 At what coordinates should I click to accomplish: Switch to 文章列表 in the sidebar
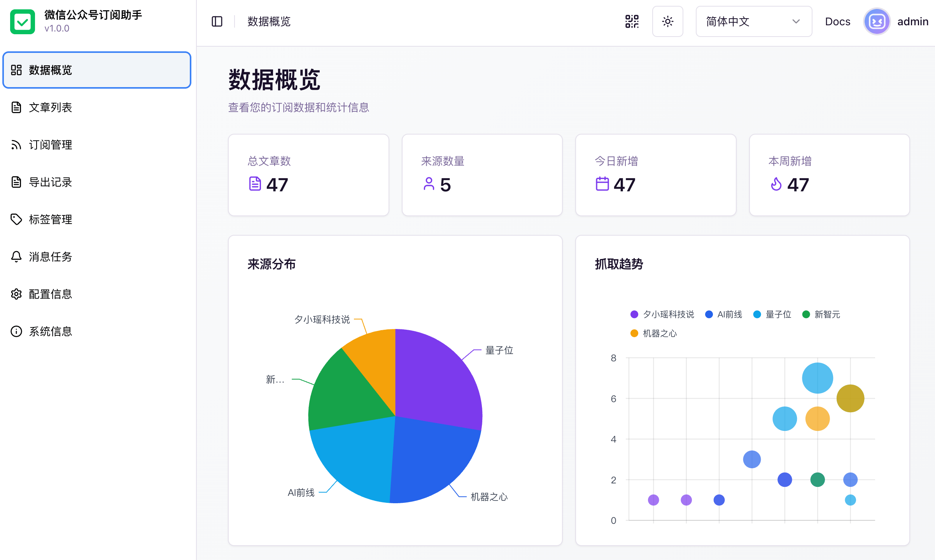pos(51,107)
